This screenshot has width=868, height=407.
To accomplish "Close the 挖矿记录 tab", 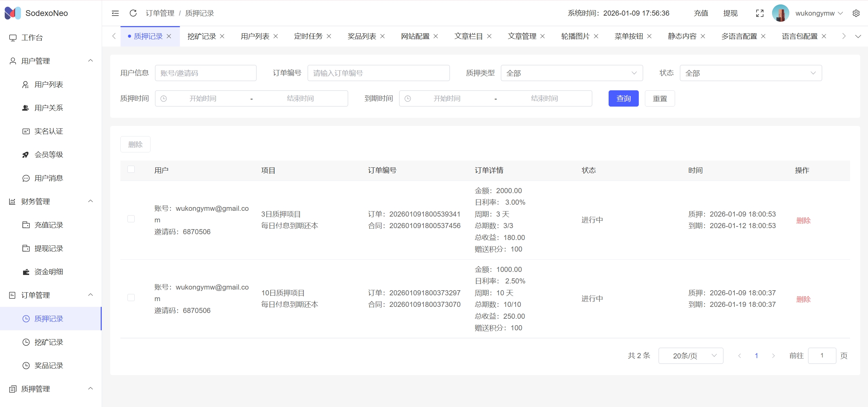I will point(222,36).
